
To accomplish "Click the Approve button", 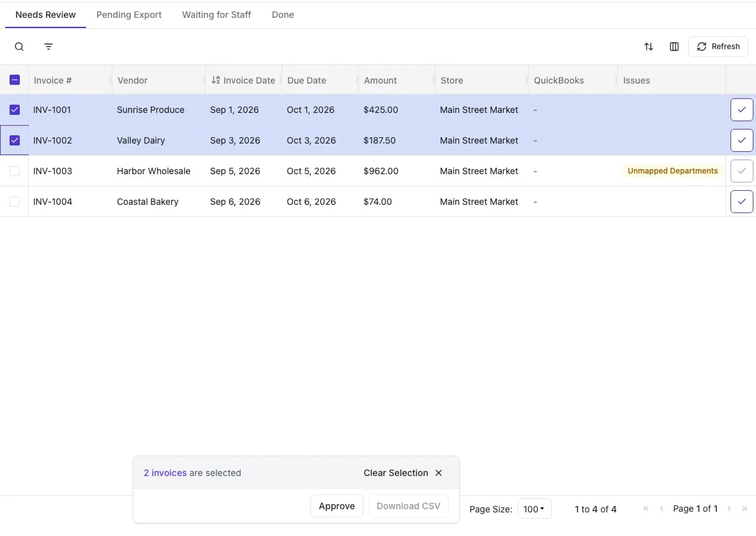I will tap(336, 506).
